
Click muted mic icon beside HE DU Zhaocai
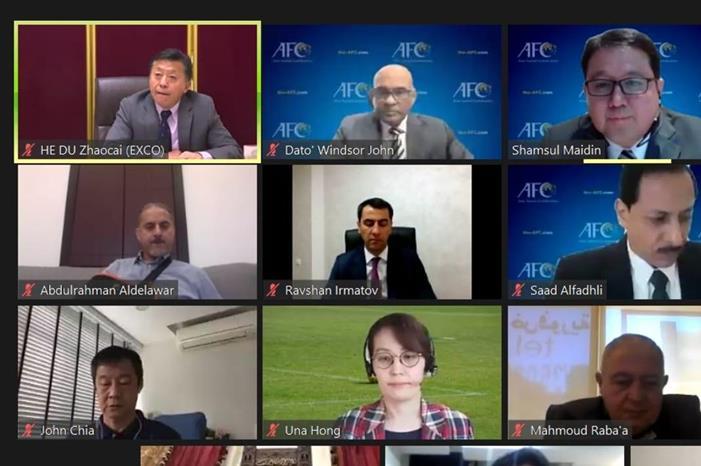pyautogui.click(x=28, y=150)
